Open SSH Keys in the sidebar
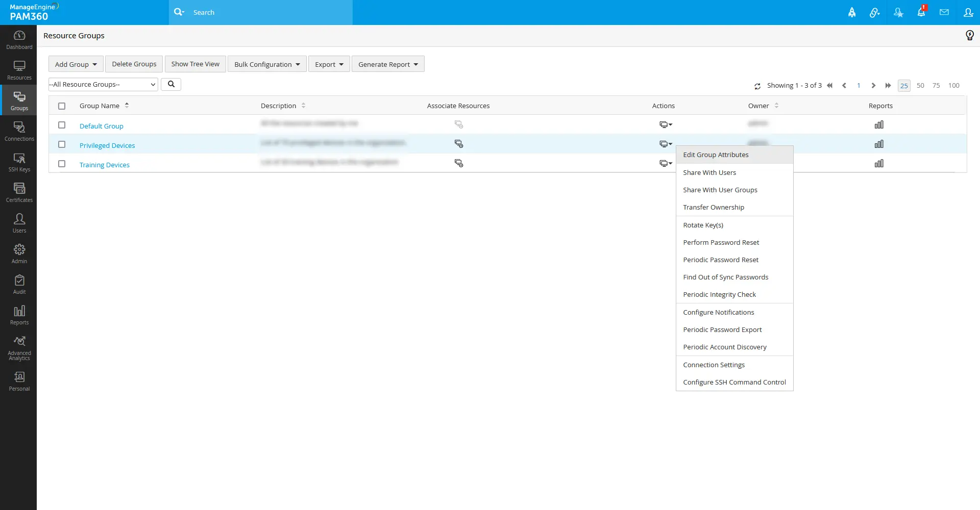 19,162
